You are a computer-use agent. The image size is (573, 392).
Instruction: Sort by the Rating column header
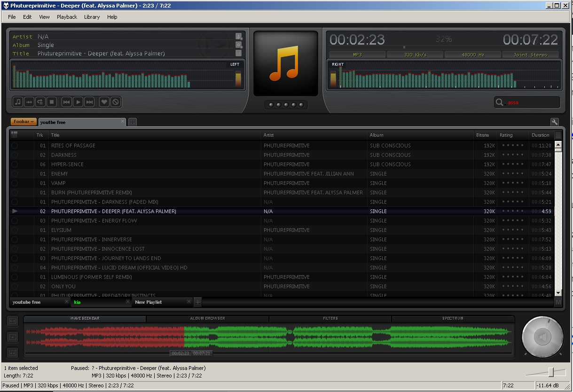513,135
